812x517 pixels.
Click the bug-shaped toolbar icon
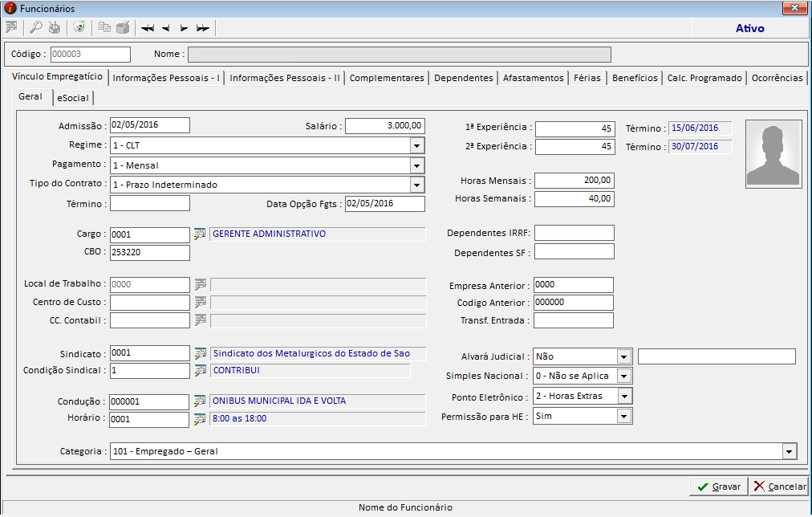(x=55, y=27)
